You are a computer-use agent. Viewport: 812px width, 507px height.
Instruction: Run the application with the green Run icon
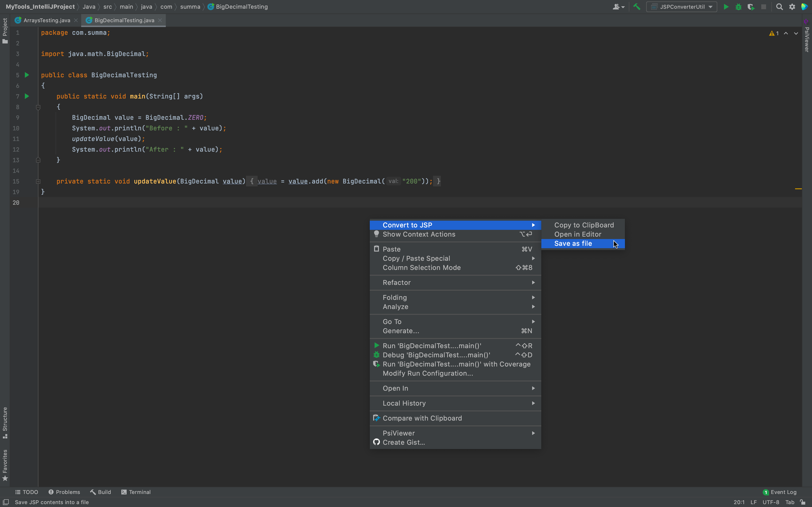tap(726, 6)
